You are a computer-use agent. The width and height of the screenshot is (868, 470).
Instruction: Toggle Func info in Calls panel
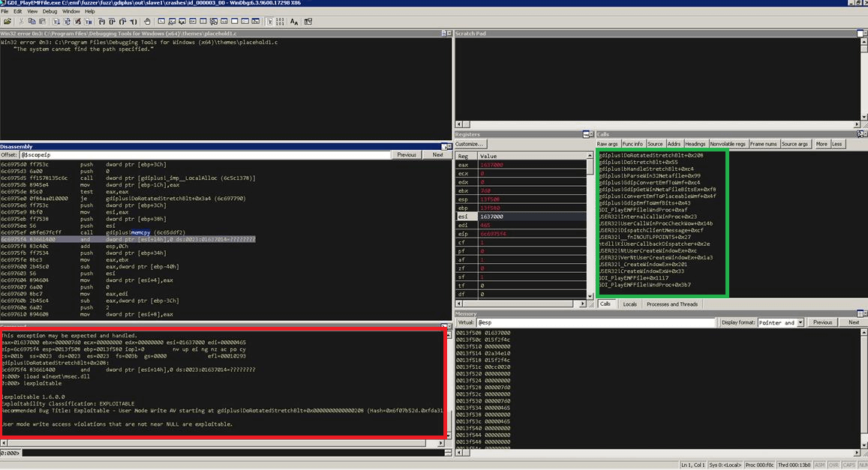pos(632,144)
